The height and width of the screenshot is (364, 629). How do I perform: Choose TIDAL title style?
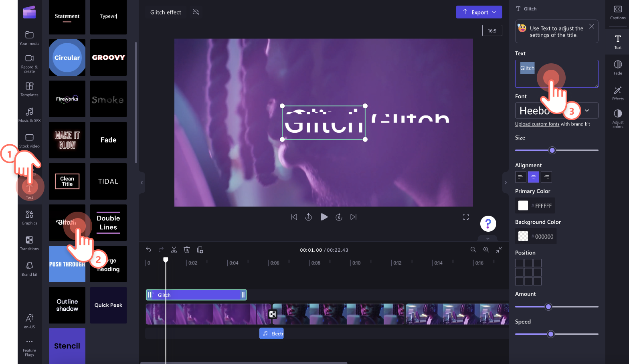(108, 181)
